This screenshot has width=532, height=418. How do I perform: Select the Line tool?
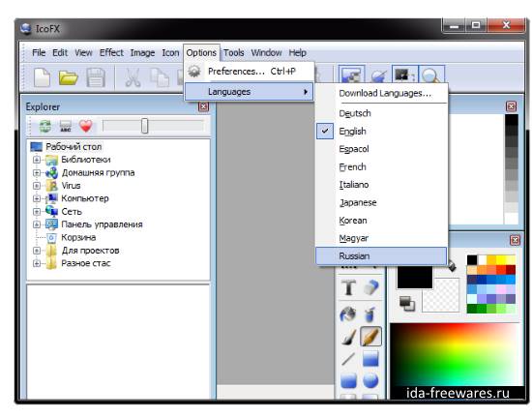click(348, 359)
